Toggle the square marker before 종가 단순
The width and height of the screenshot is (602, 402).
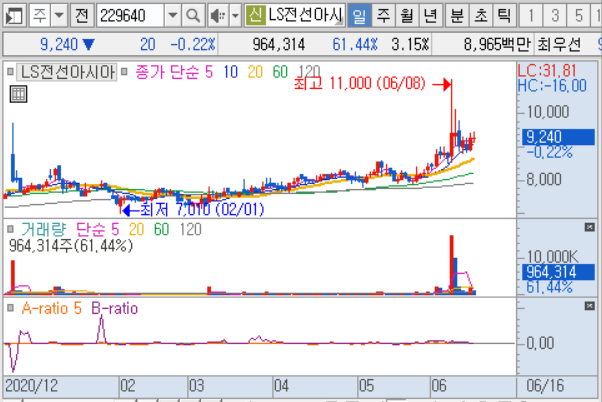[x=124, y=71]
